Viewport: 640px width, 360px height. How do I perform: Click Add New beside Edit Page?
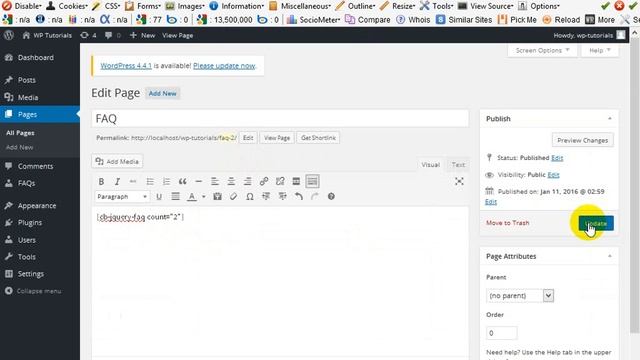(162, 93)
